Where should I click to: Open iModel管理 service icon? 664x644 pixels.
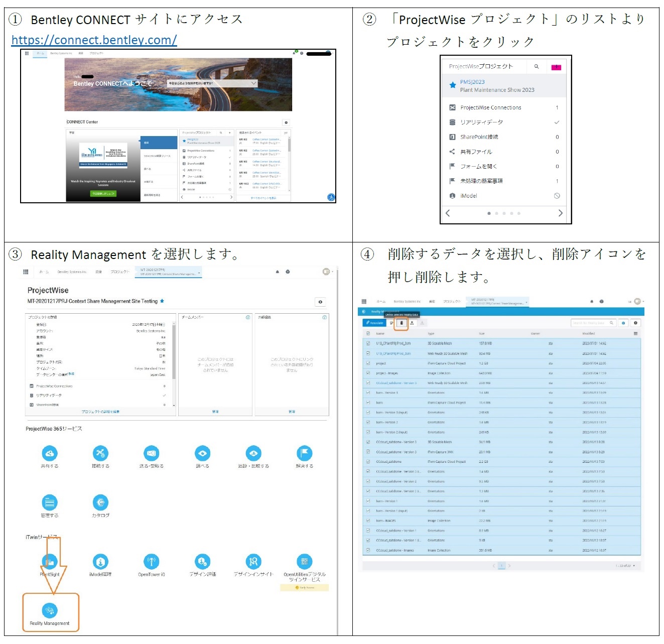100,562
